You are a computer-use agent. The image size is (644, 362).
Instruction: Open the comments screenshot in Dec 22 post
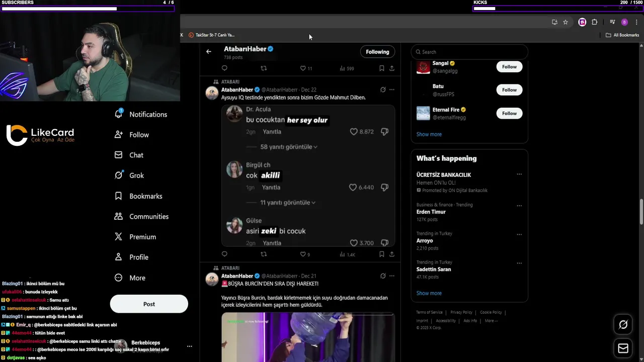coord(308,175)
